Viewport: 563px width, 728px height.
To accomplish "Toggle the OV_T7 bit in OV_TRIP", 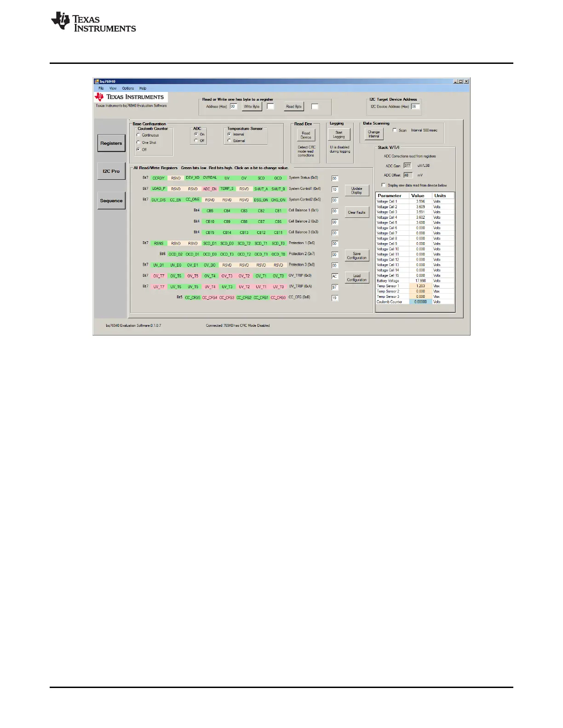I will pyautogui.click(x=159, y=276).
